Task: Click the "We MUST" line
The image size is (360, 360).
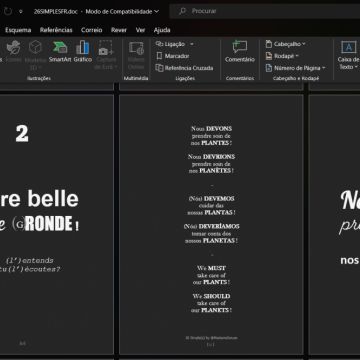Action: pyautogui.click(x=211, y=268)
